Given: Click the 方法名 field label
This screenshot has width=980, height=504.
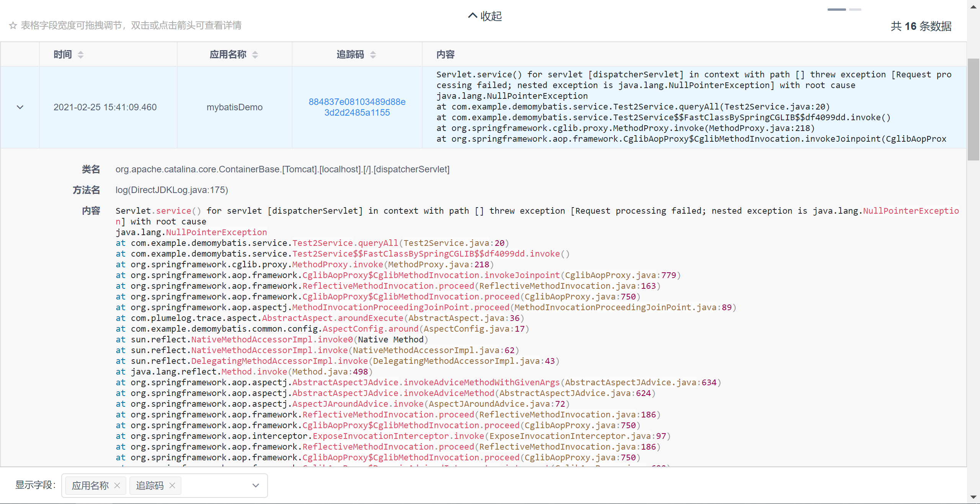Looking at the screenshot, I should 86,190.
